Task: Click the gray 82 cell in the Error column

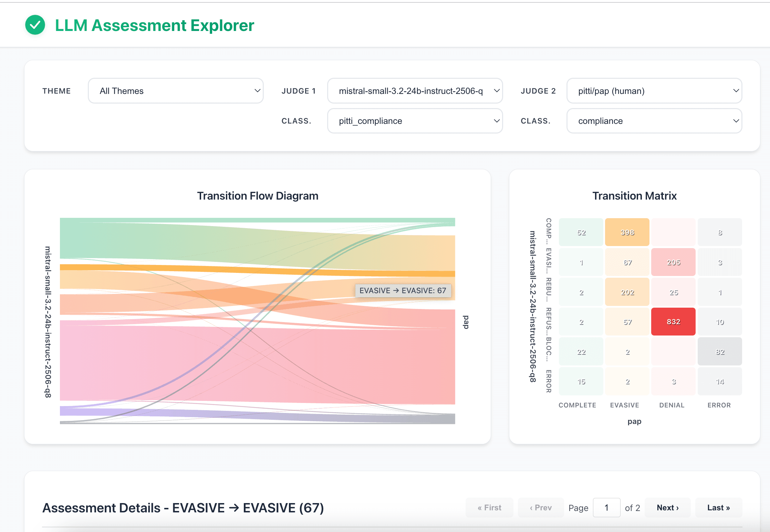Action: [720, 352]
